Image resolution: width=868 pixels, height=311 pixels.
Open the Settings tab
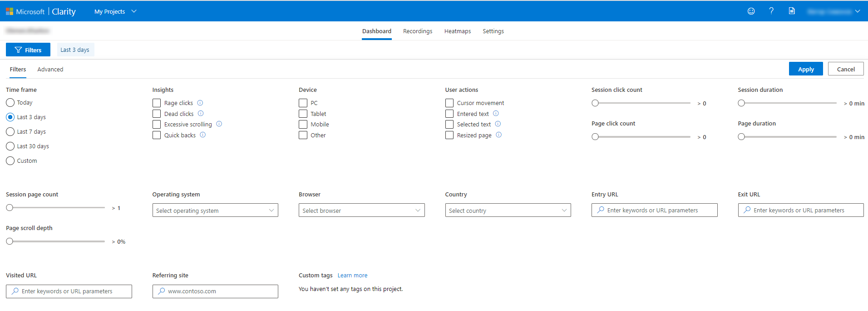tap(493, 31)
